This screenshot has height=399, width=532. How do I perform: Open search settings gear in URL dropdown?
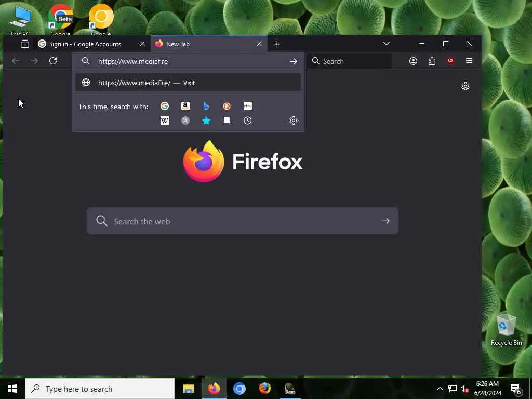tap(294, 121)
